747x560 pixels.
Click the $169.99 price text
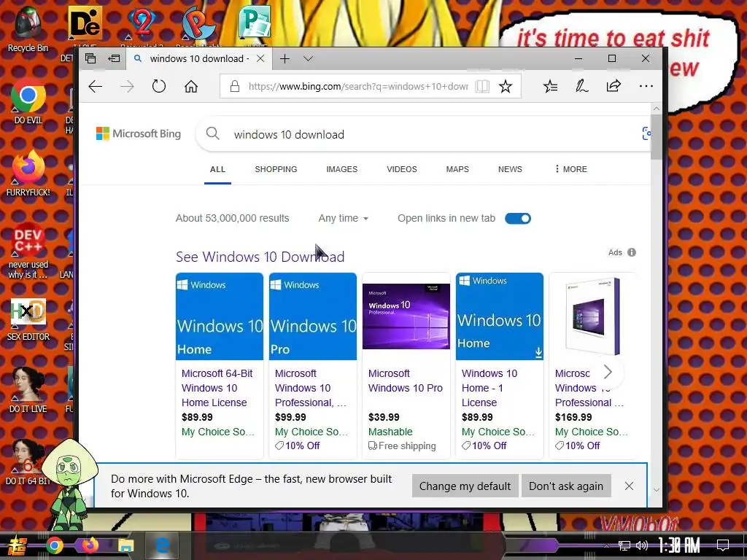pyautogui.click(x=573, y=417)
